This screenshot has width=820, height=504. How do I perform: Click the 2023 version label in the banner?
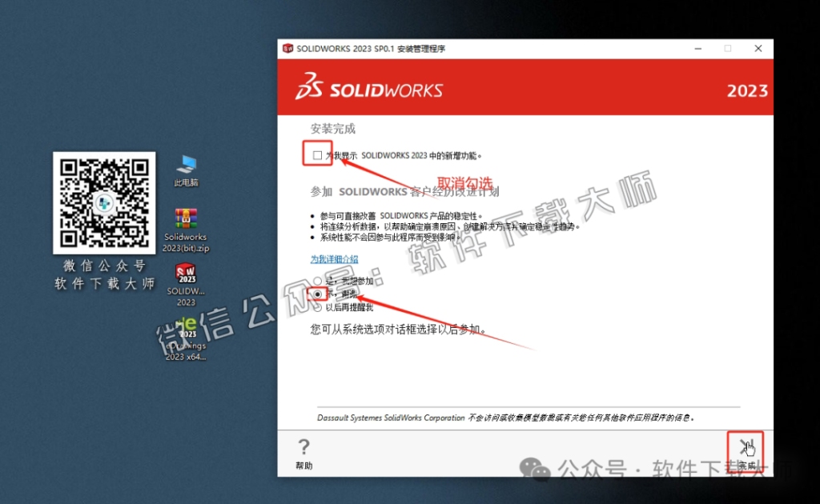[x=746, y=90]
